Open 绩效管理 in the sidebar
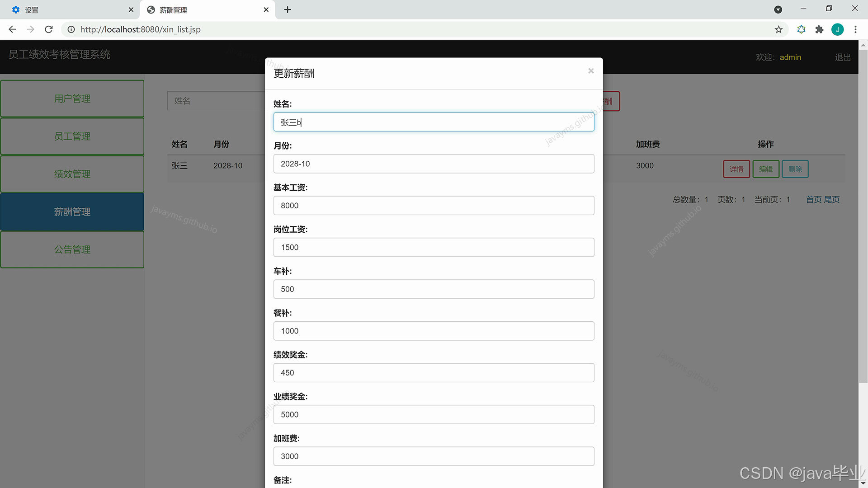The height and width of the screenshot is (488, 868). [x=72, y=174]
